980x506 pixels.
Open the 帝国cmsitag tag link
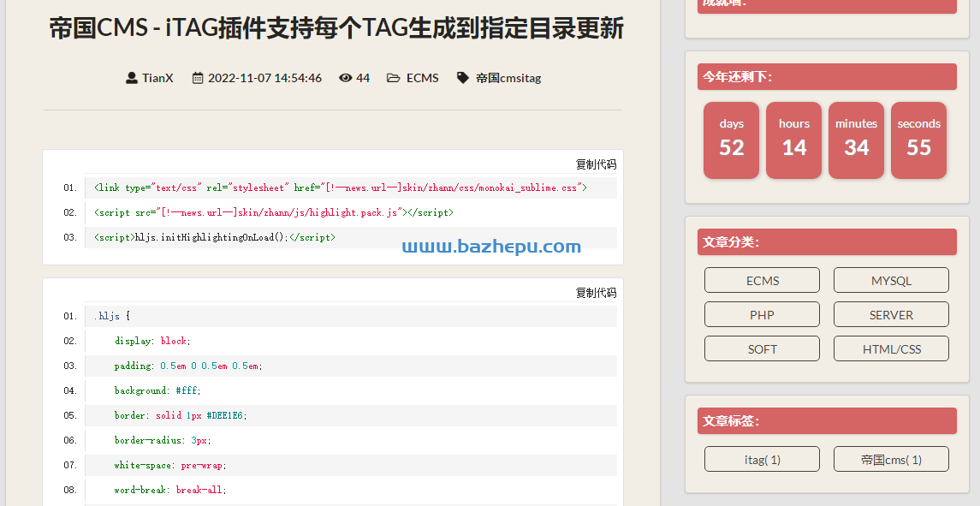click(508, 78)
